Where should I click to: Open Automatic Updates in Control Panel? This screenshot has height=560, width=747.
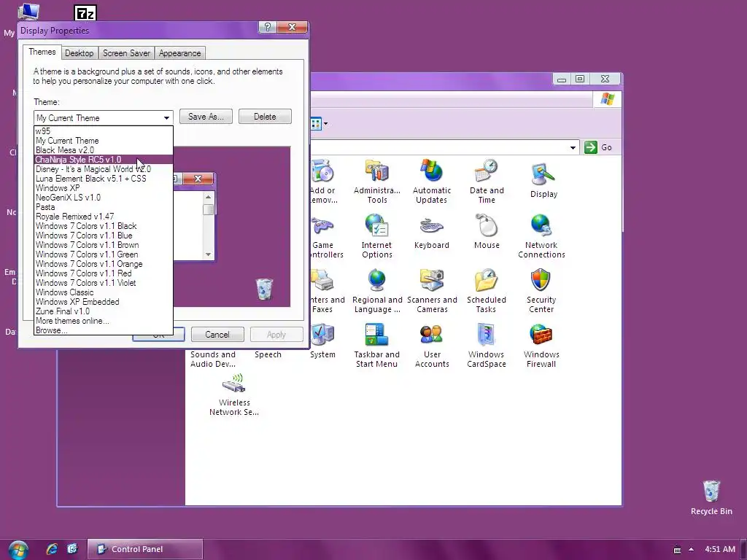(432, 182)
